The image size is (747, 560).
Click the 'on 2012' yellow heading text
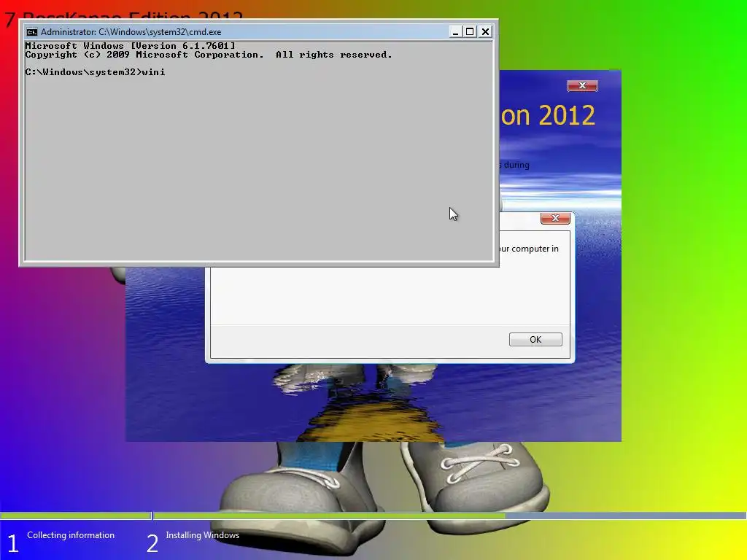548,116
